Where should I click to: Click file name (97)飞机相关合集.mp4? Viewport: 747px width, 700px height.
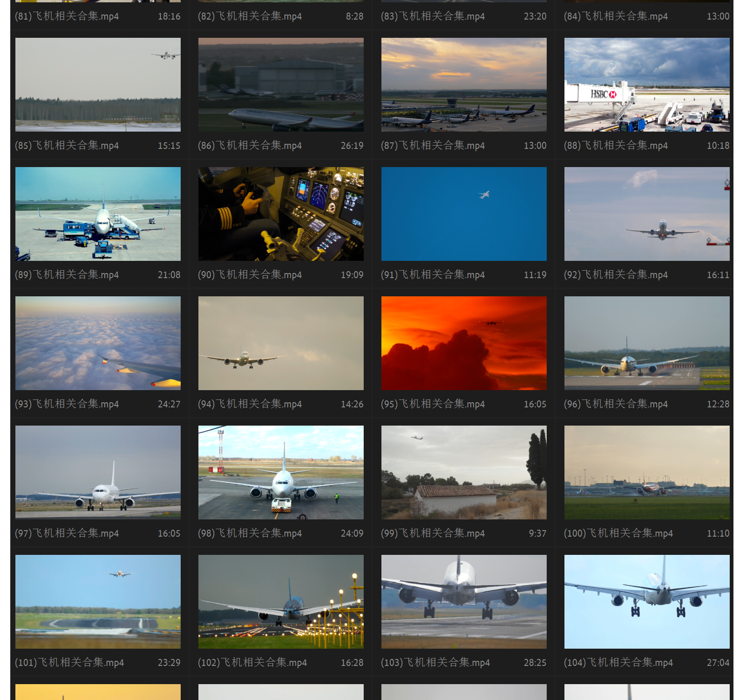(x=67, y=533)
